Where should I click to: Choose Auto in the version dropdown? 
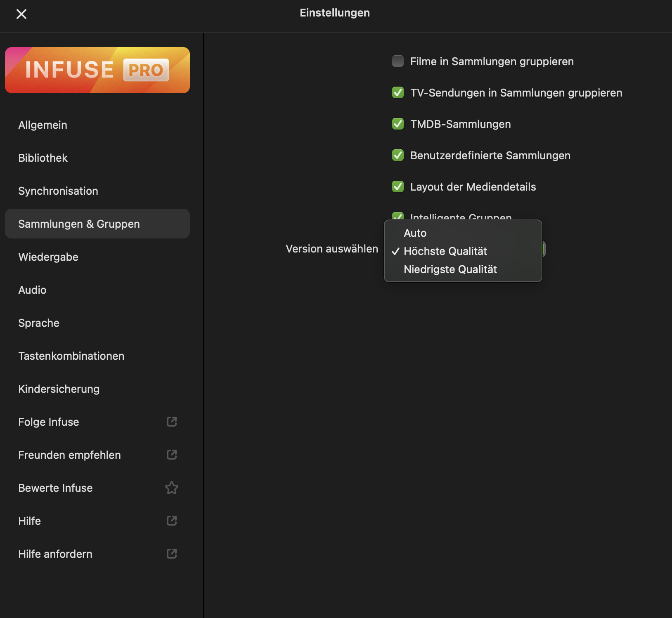pyautogui.click(x=415, y=233)
